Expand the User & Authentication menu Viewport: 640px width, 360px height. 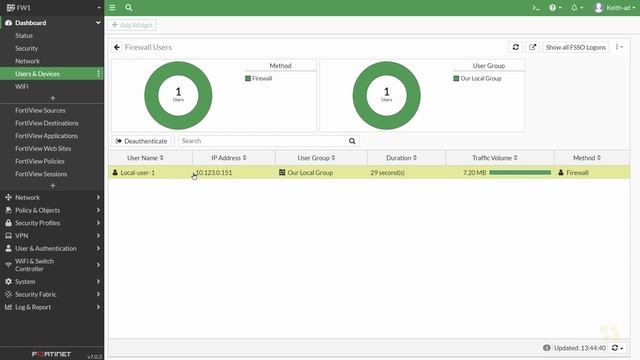[x=52, y=248]
